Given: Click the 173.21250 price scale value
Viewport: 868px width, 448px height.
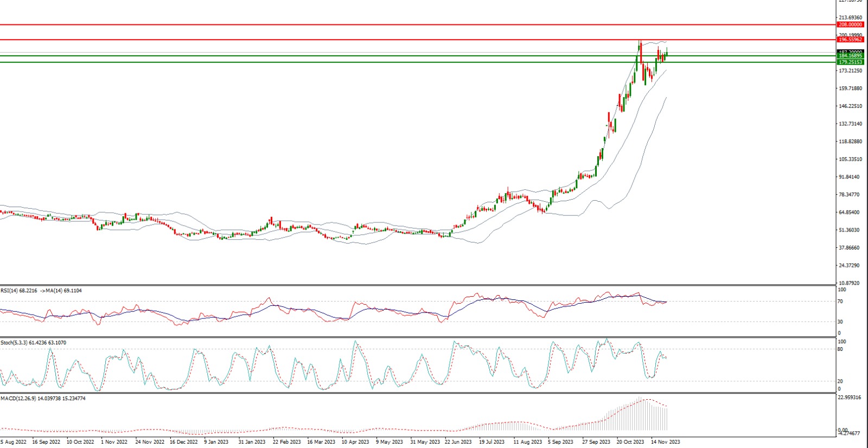Looking at the screenshot, I should pyautogui.click(x=850, y=71).
